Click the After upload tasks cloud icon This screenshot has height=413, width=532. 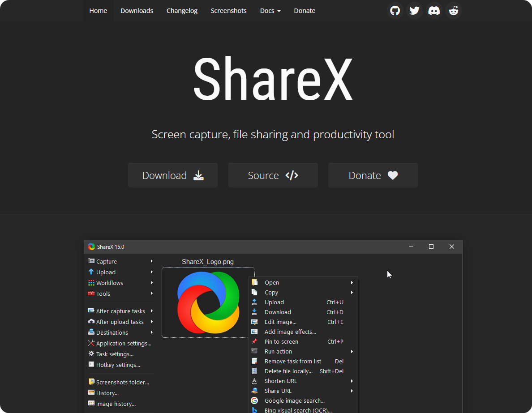coord(91,321)
